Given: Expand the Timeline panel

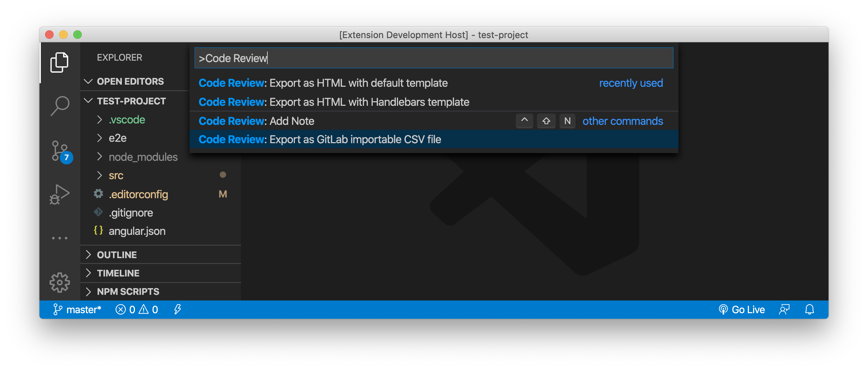Looking at the screenshot, I should pos(88,273).
